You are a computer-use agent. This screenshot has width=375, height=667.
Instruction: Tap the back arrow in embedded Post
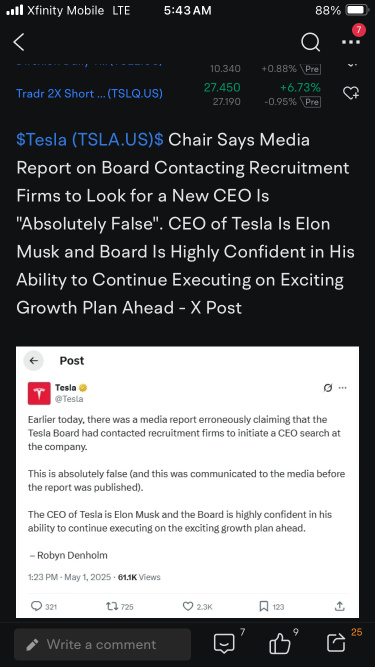tap(34, 361)
